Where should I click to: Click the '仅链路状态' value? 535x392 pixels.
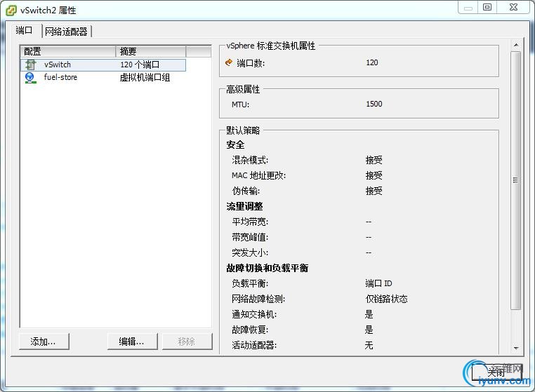click(x=387, y=299)
